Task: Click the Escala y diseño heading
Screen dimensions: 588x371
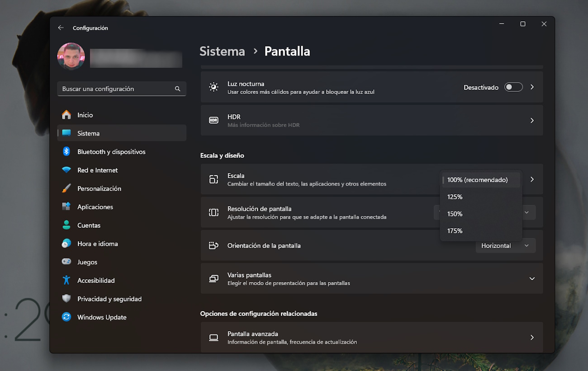Action: (x=222, y=155)
